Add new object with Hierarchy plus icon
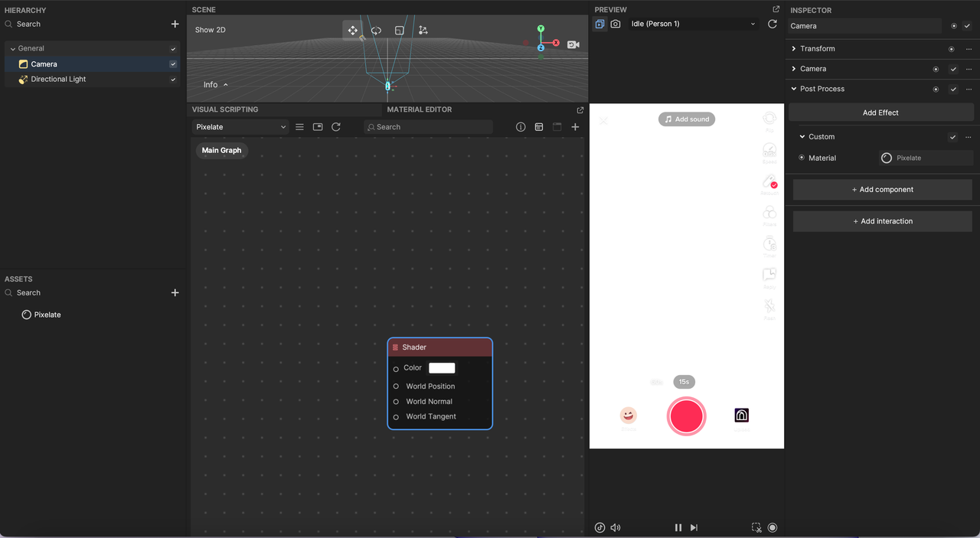The width and height of the screenshot is (980, 538). (175, 24)
